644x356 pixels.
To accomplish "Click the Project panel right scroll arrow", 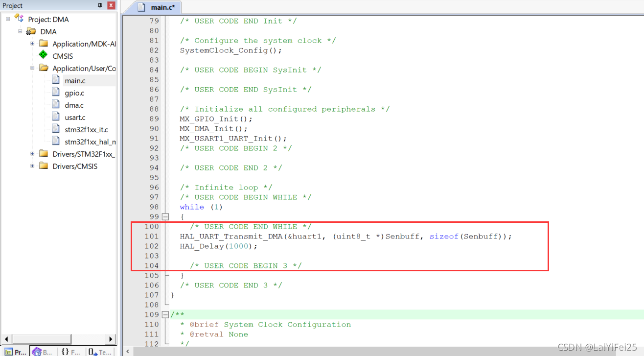I will (112, 339).
